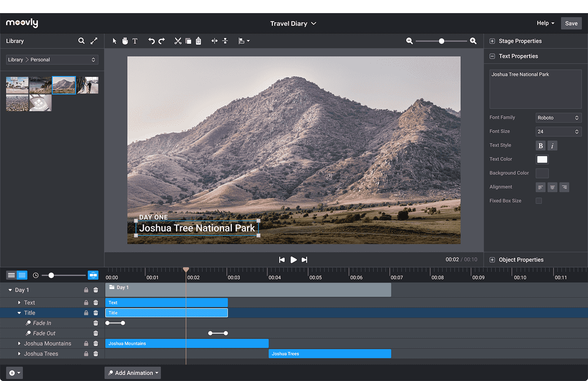588x381 pixels.
Task: Toggle the blue timeline snap button
Action: coord(93,275)
